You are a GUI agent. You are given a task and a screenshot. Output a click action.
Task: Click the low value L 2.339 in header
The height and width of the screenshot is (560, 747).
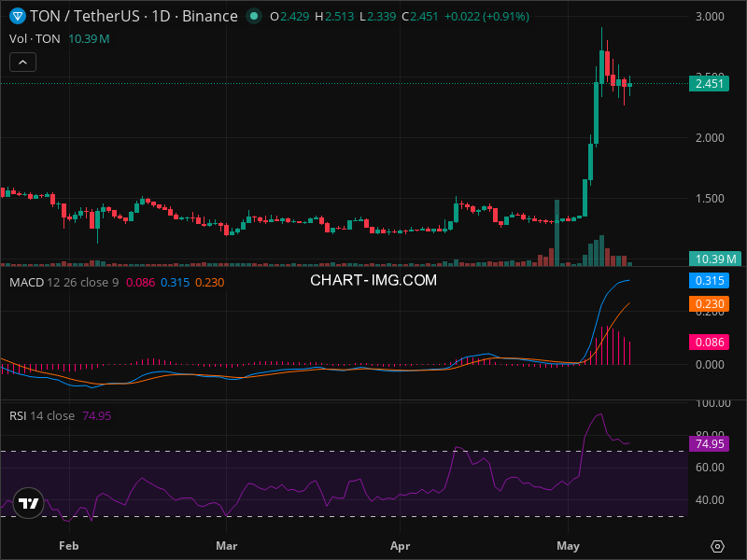[378, 17]
